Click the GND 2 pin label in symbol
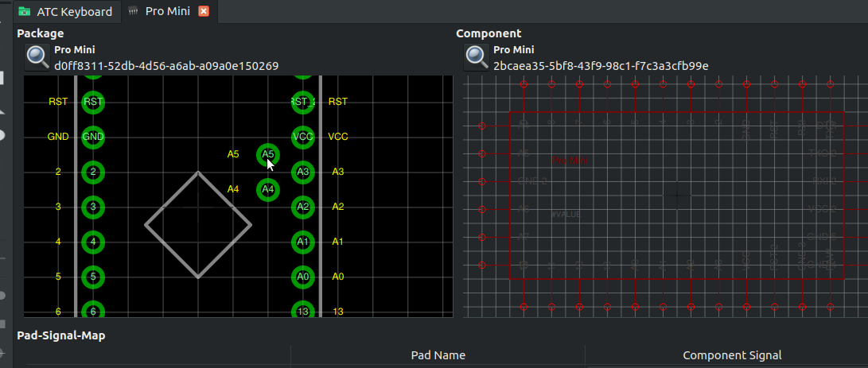Screen dimensions: 868x368 tap(532, 181)
